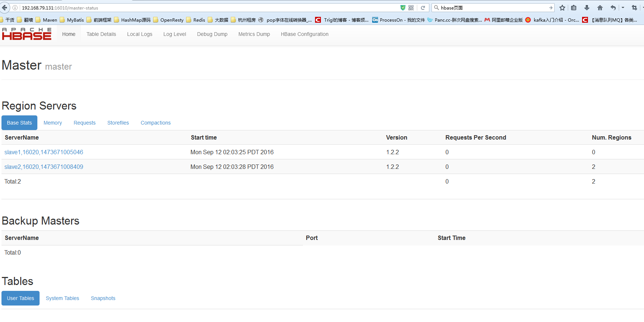
Task: Open HBase Configuration page
Action: click(x=305, y=34)
